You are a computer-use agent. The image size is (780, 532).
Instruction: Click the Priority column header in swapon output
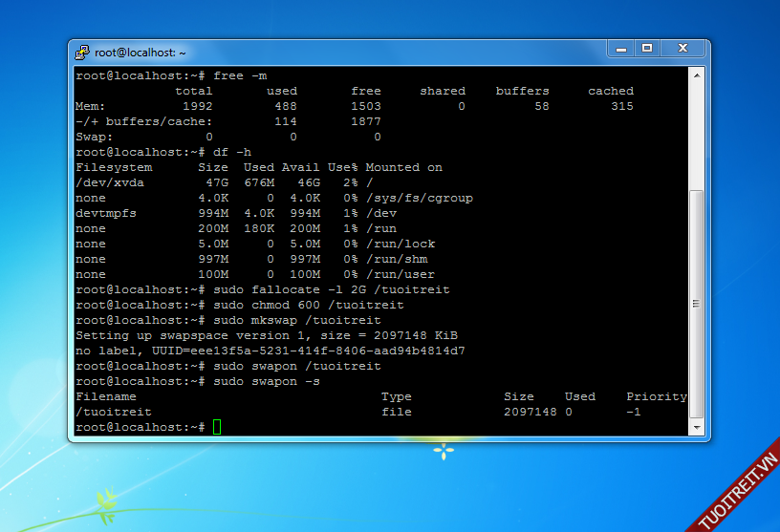(x=656, y=396)
